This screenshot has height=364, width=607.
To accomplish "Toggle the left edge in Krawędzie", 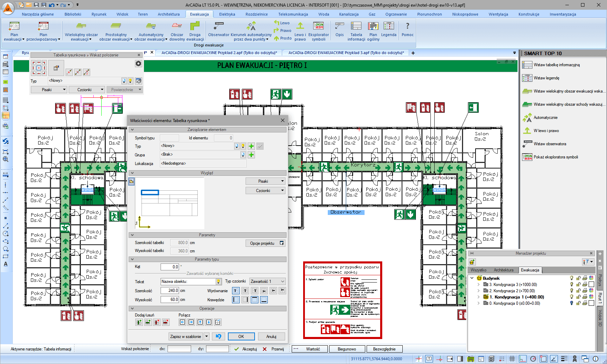I will [x=236, y=300].
